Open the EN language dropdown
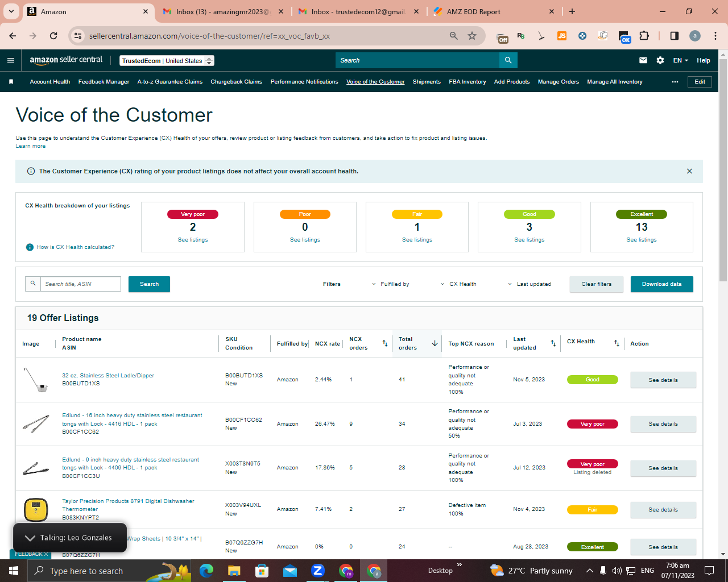Image resolution: width=728 pixels, height=582 pixels. pos(681,60)
